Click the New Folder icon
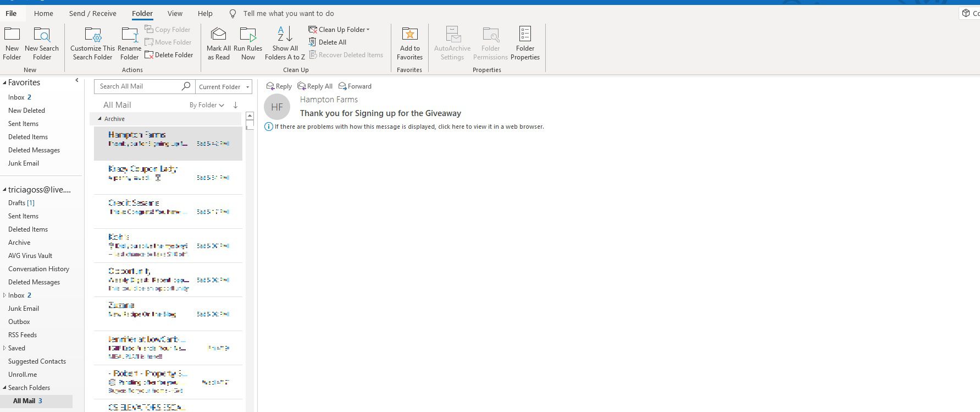The height and width of the screenshot is (412, 980). [x=12, y=34]
